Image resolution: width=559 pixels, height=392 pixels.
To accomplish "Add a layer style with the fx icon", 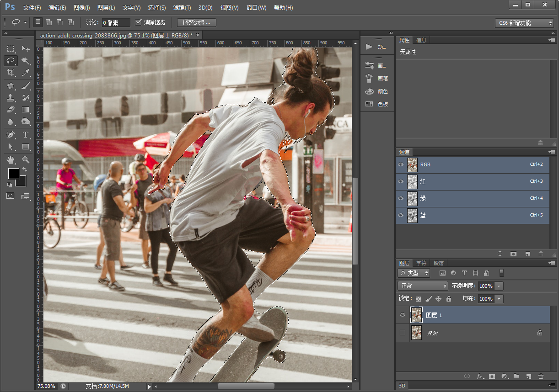I will tap(480, 376).
